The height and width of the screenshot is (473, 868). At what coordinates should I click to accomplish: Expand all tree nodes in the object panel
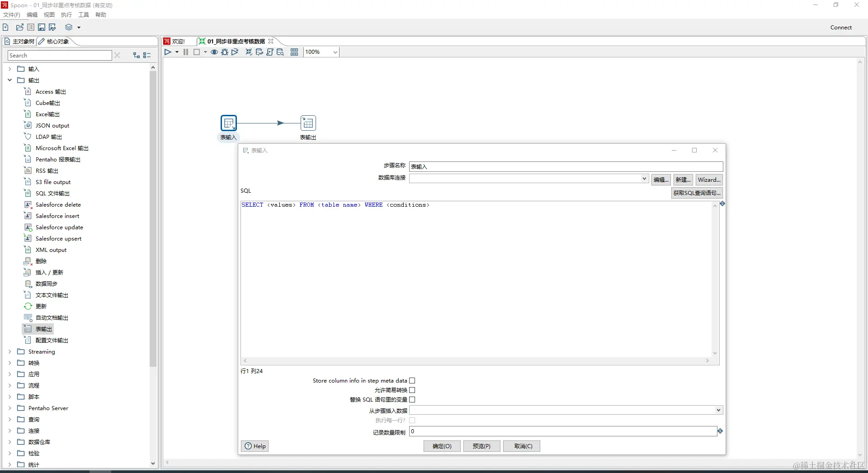137,55
